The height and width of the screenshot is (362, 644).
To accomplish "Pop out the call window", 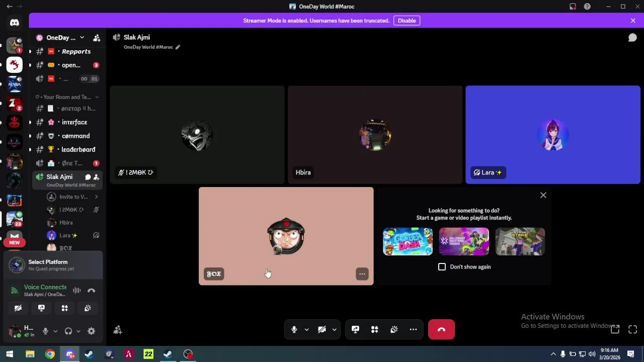I will tap(615, 329).
